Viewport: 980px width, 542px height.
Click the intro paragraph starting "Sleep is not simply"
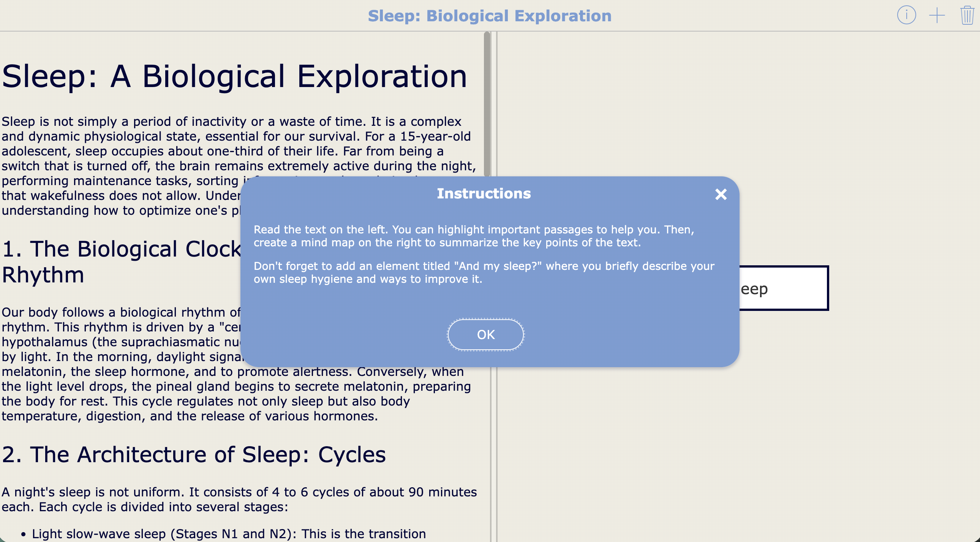coord(239,166)
